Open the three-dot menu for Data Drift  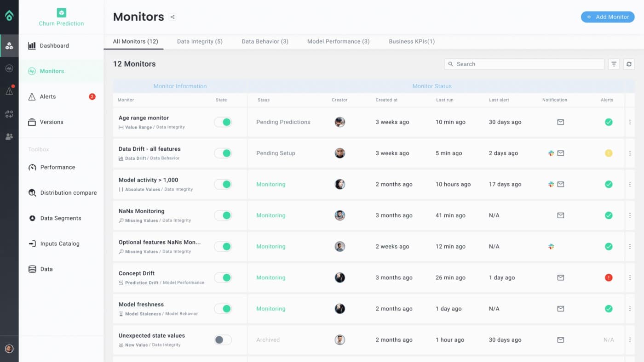click(x=630, y=153)
